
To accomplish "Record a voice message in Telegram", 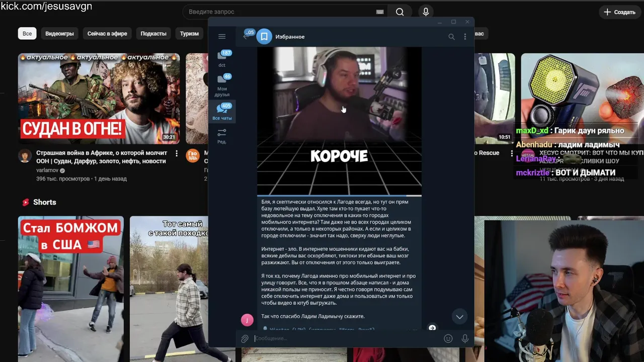I will 465,339.
